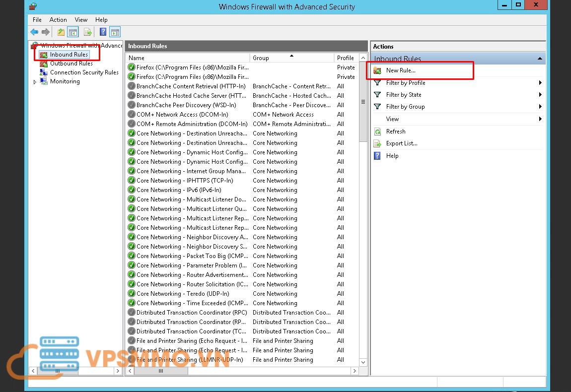This screenshot has height=392, width=571.
Task: Click the Outbound Rules tree icon
Action: point(44,64)
